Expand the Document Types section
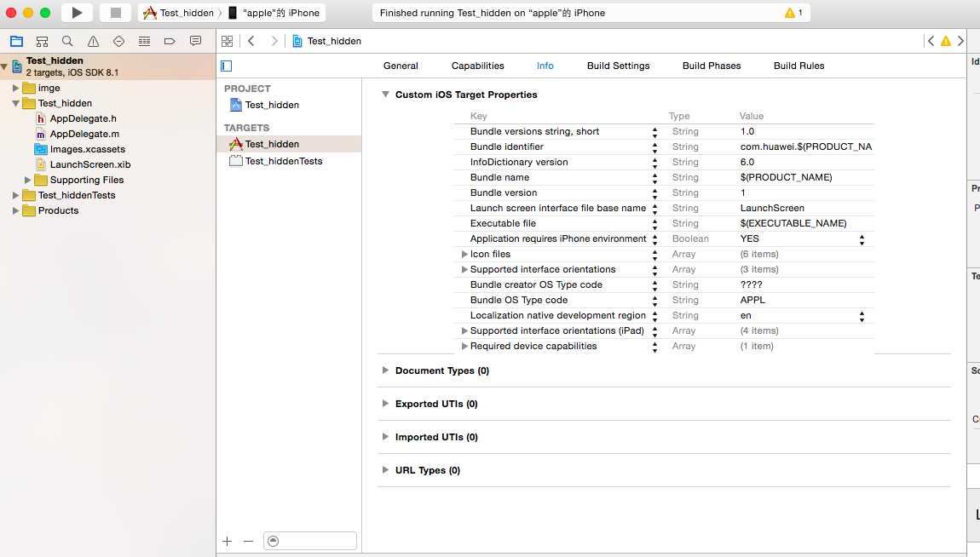Screen dimensions: 980x557 coord(386,370)
